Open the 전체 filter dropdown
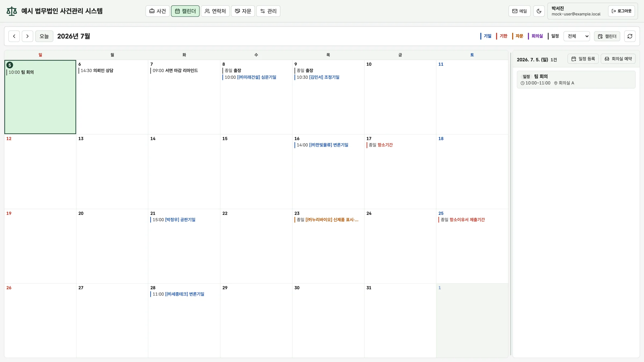 point(577,36)
